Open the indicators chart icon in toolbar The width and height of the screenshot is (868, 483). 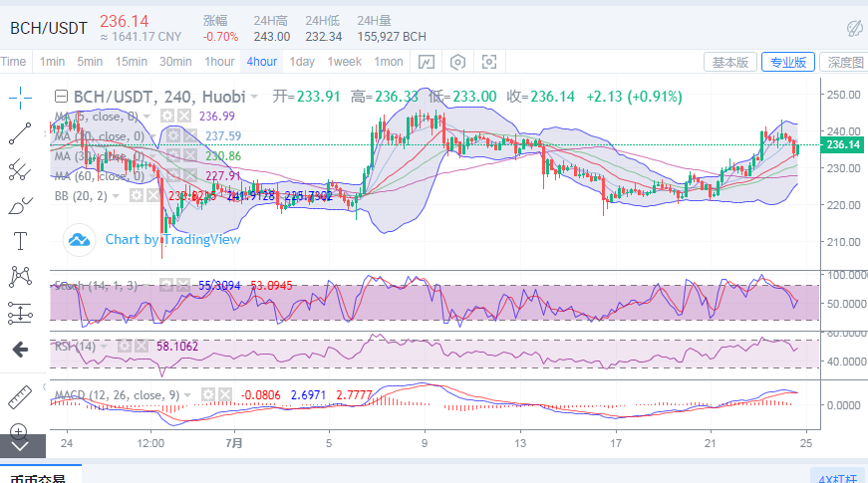pyautogui.click(x=426, y=62)
